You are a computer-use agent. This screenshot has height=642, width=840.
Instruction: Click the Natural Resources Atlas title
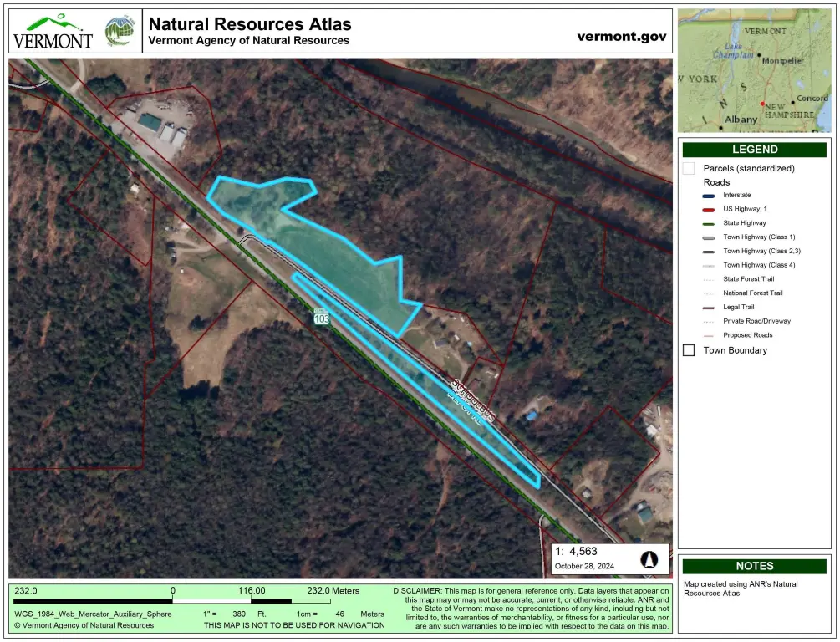point(250,24)
